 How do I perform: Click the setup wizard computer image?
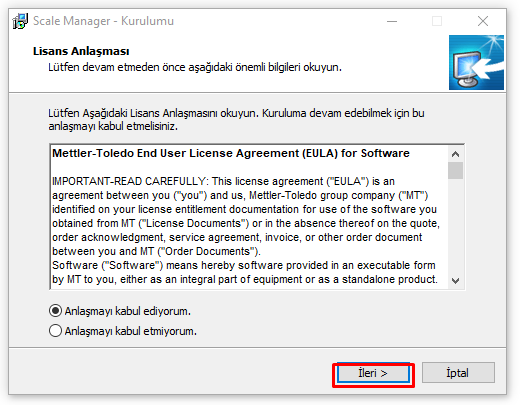click(x=476, y=62)
